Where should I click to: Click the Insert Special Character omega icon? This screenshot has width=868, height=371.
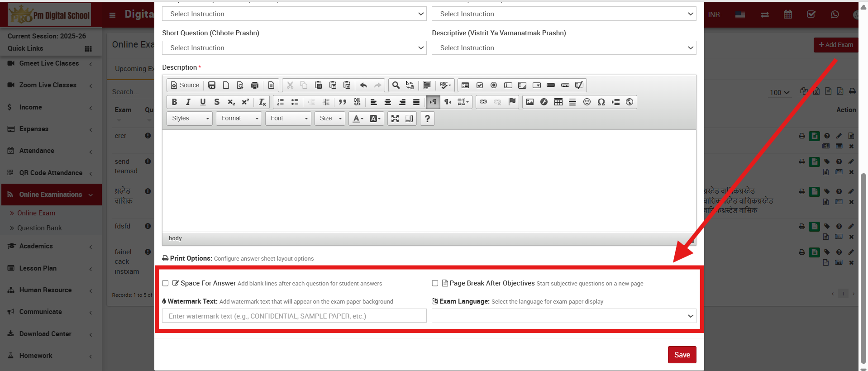click(601, 102)
